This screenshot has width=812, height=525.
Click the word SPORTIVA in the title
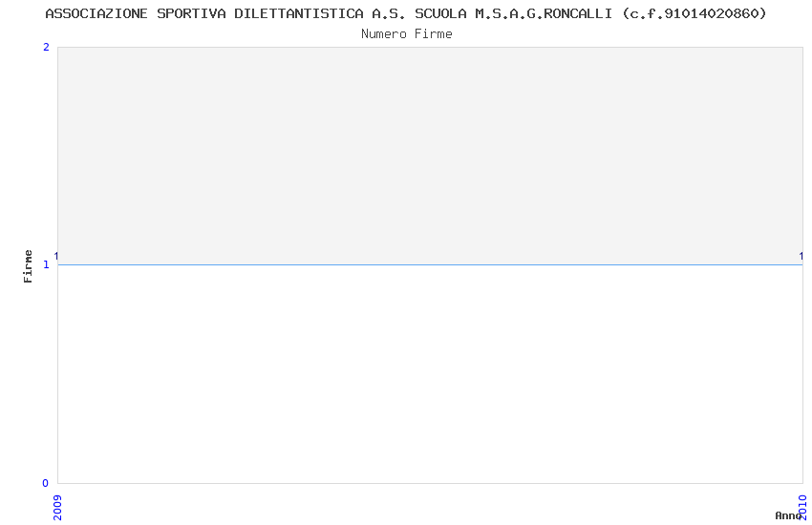click(191, 13)
